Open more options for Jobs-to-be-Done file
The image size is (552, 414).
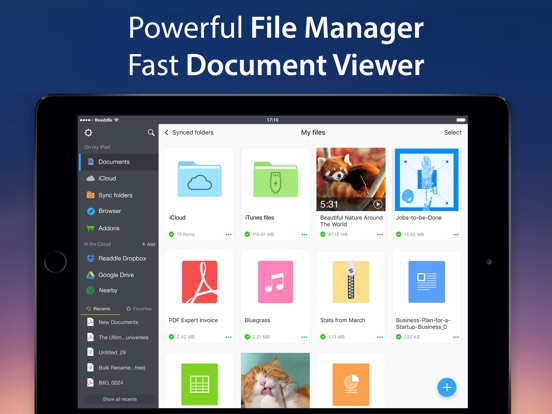[x=456, y=234]
